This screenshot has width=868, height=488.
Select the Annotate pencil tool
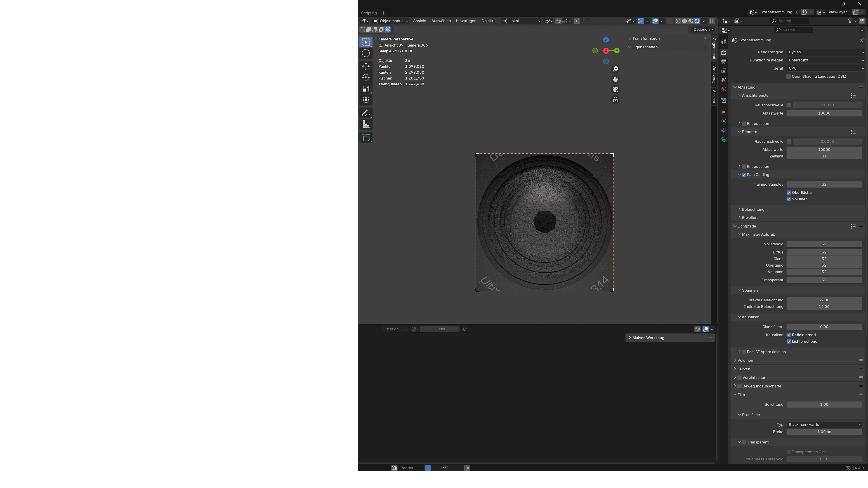pos(366,113)
